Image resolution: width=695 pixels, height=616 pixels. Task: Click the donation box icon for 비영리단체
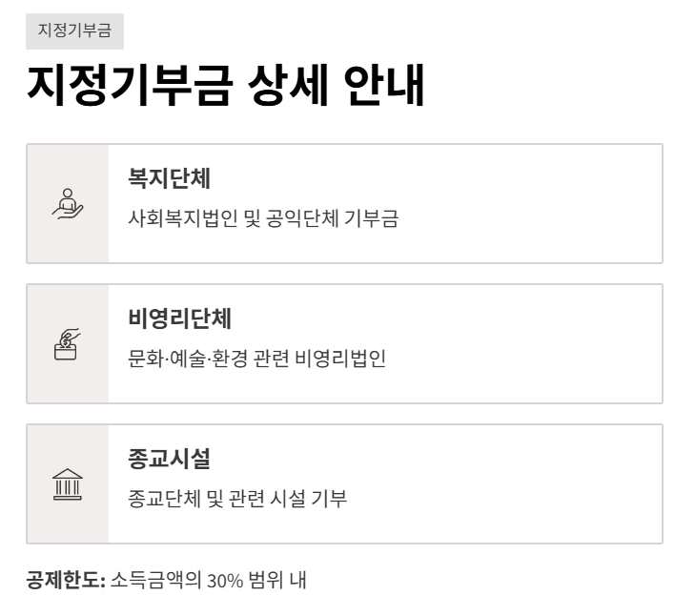tap(68, 343)
